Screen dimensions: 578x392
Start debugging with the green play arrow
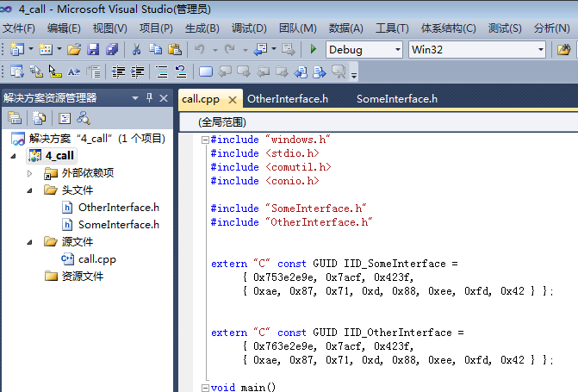pos(314,49)
